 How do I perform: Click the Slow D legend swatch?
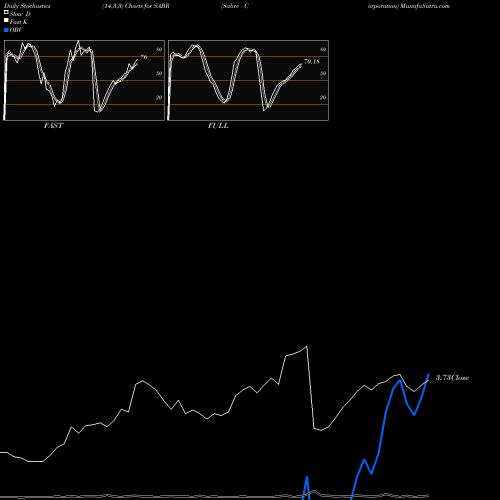click(6, 12)
